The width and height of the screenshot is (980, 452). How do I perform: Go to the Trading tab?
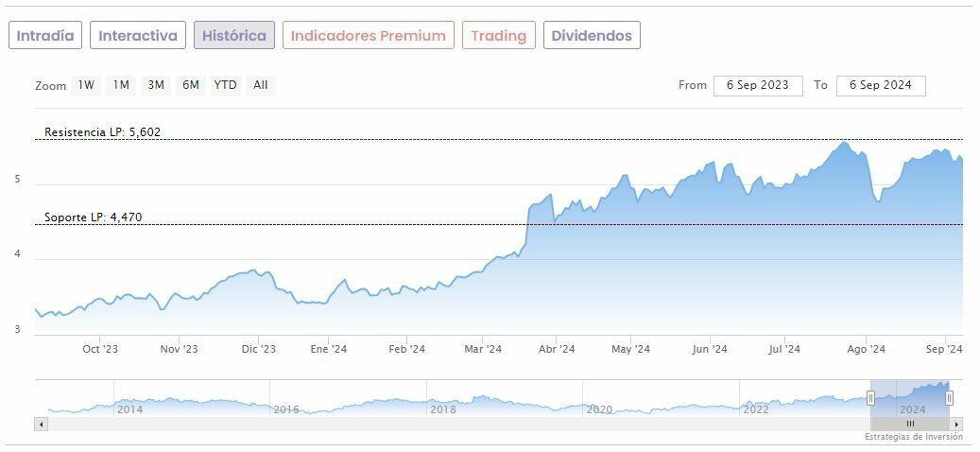498,36
